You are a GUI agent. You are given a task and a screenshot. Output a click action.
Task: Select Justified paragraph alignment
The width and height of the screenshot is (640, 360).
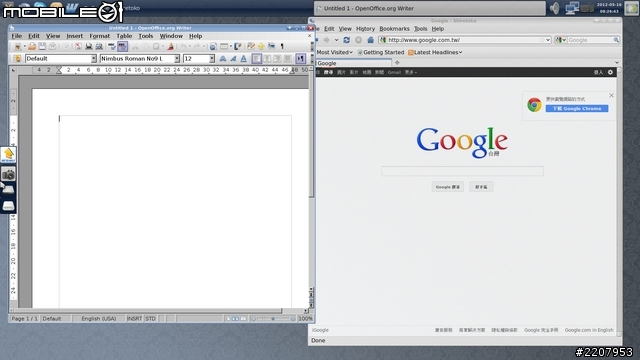[x=287, y=59]
